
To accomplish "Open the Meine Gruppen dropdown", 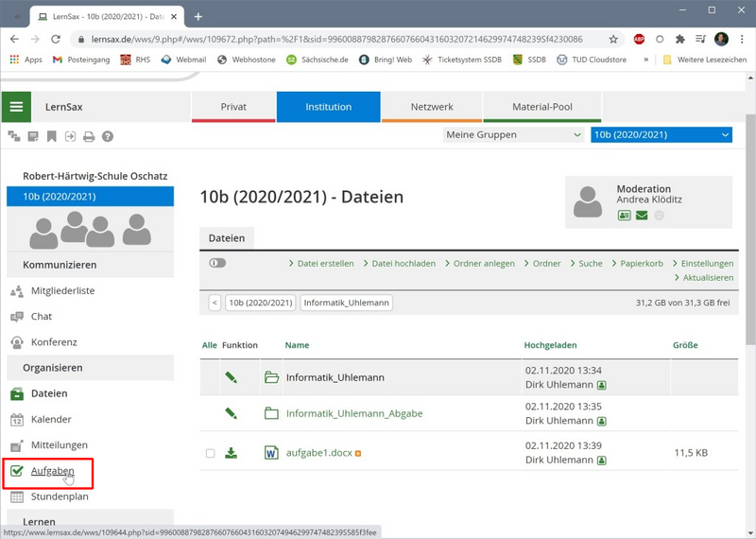I will pyautogui.click(x=513, y=135).
